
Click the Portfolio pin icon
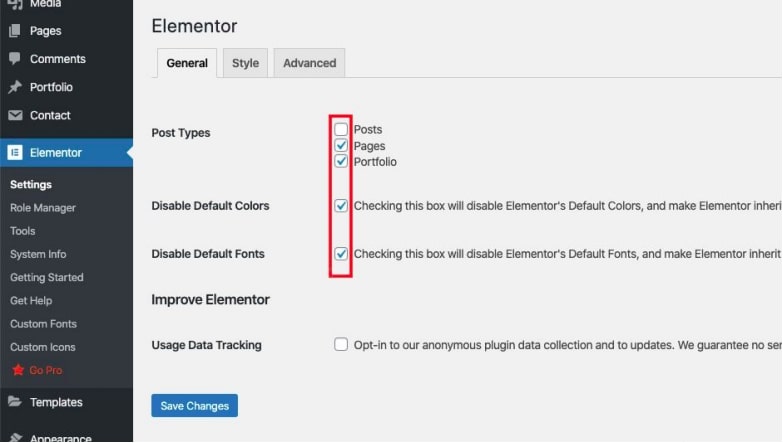(x=15, y=87)
